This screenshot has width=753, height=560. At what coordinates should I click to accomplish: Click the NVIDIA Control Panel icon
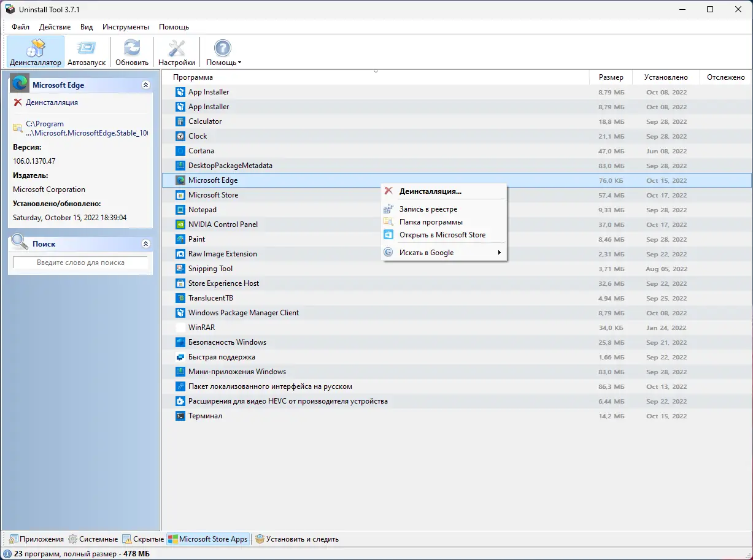180,224
